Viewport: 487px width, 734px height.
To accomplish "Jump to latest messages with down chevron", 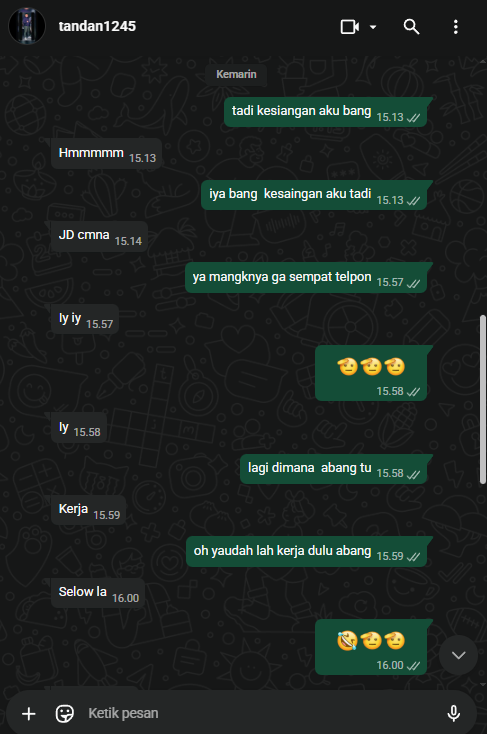I will (458, 655).
